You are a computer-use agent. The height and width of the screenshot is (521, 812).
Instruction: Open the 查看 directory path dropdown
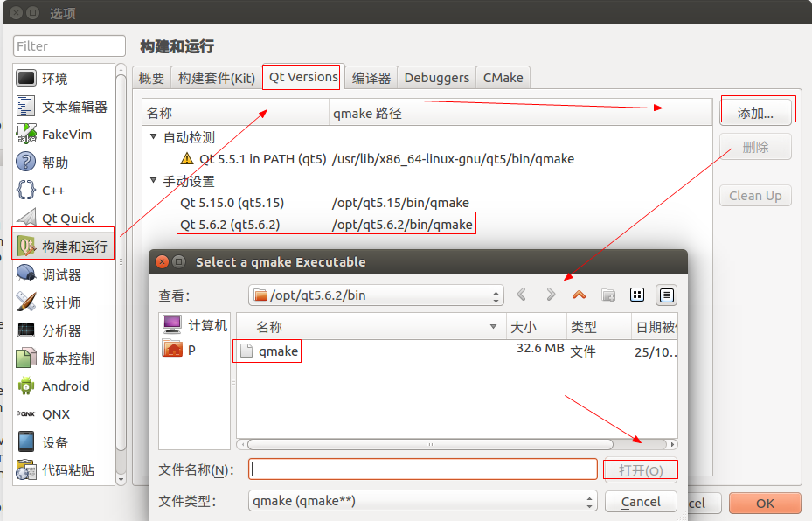coord(376,295)
